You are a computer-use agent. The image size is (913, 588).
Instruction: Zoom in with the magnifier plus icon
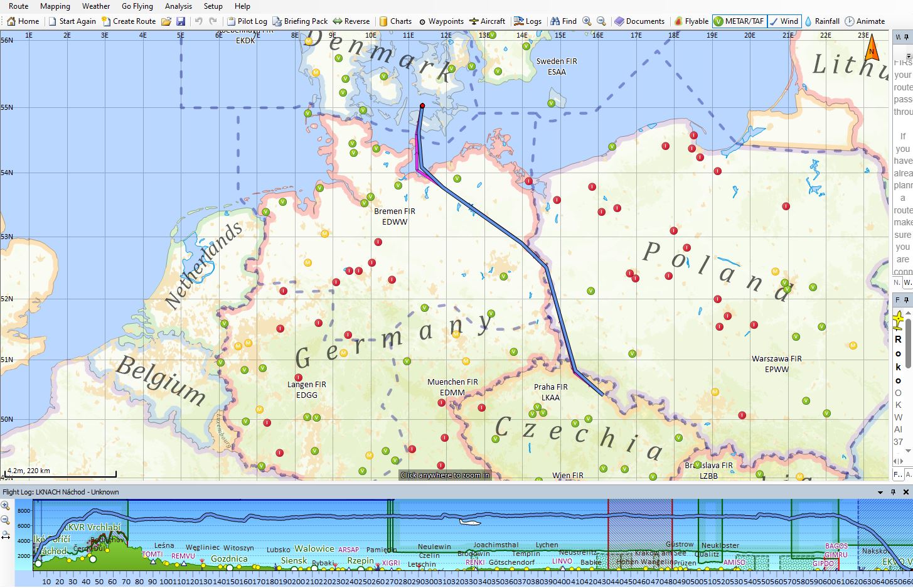(587, 21)
